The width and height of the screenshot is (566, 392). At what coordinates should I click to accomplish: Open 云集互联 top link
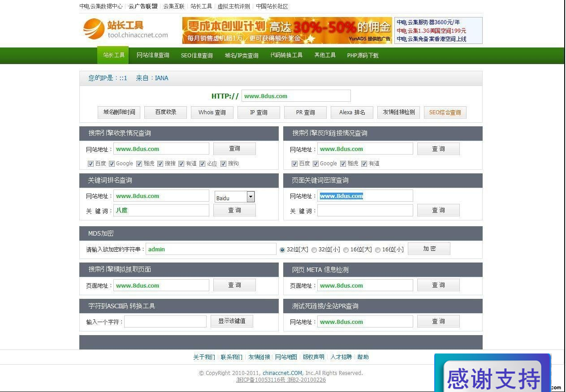pos(174,6)
